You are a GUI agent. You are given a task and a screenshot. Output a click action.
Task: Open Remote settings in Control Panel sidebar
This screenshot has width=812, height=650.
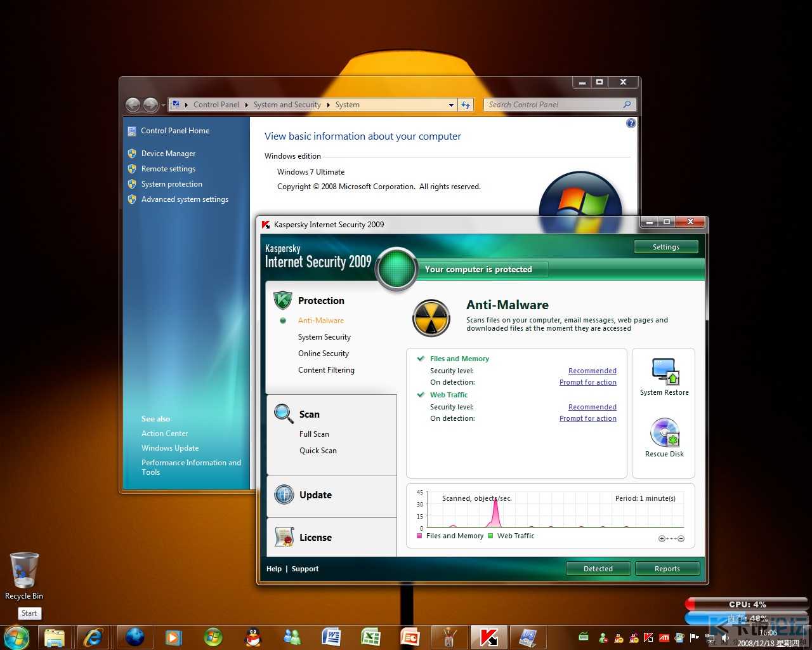[x=168, y=169]
